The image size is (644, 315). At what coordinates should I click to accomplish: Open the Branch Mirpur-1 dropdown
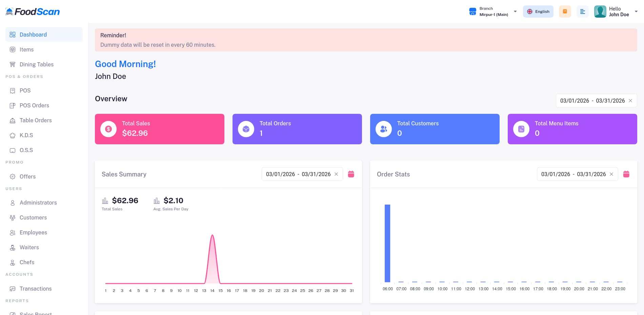[x=493, y=12]
